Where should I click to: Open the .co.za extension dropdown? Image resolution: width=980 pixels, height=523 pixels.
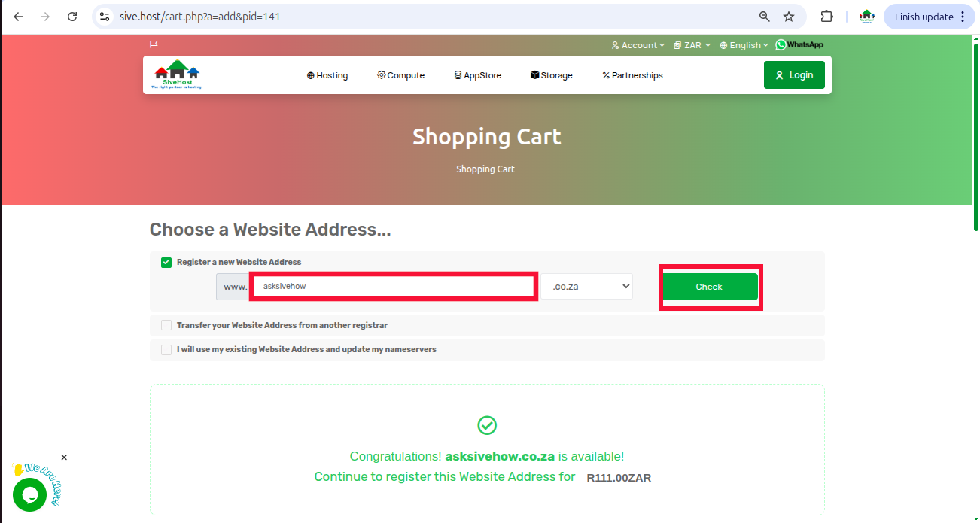coord(587,287)
